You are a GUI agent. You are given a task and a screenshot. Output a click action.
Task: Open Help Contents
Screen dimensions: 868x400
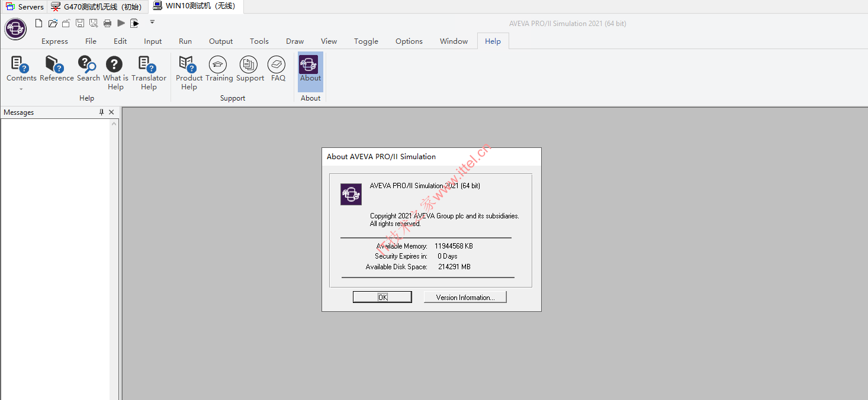click(21, 69)
